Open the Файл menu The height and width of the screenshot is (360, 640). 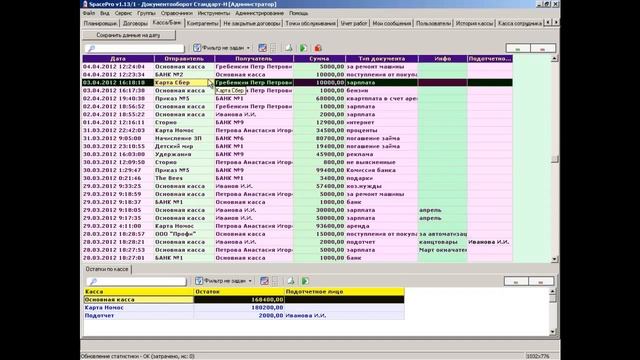(89, 13)
